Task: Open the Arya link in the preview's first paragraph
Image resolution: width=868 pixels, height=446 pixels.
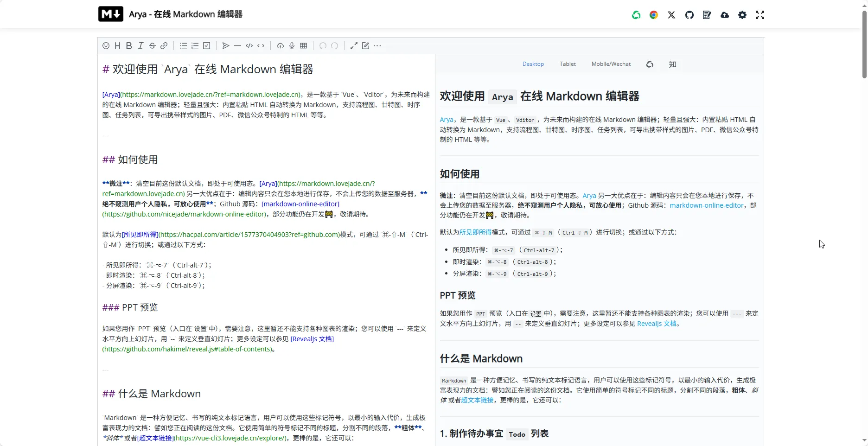Action: 447,120
